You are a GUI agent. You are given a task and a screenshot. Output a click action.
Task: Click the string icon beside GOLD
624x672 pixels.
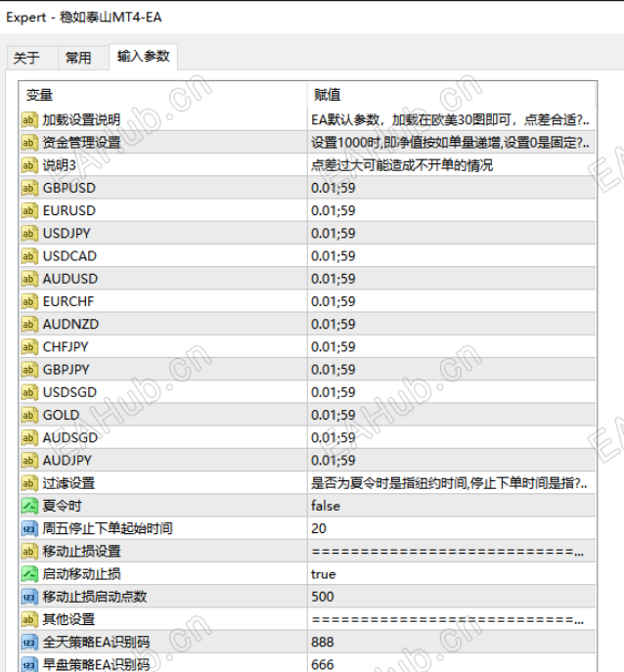point(29,416)
